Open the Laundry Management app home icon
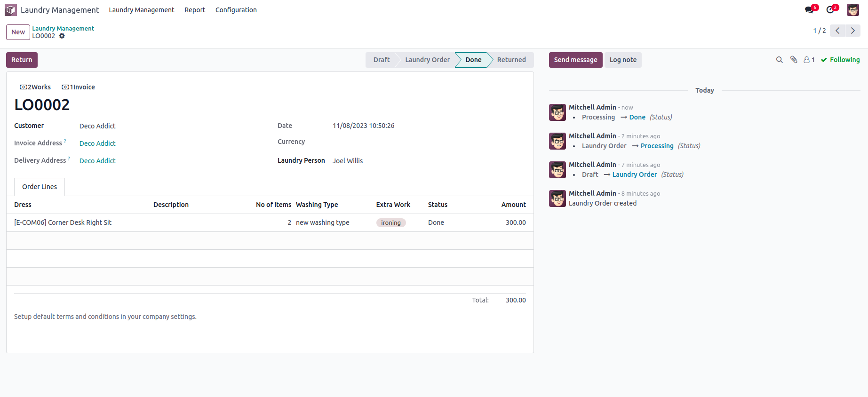The image size is (868, 397). point(11,10)
